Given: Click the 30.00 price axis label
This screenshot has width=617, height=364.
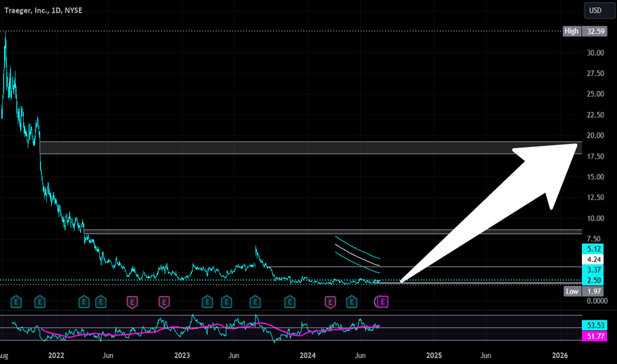Looking at the screenshot, I should coord(595,53).
